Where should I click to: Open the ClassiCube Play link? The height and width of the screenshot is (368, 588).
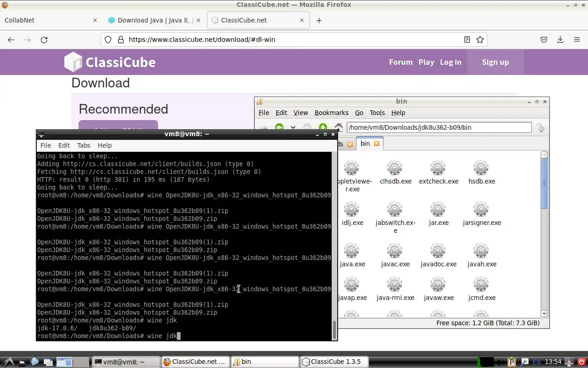(426, 62)
